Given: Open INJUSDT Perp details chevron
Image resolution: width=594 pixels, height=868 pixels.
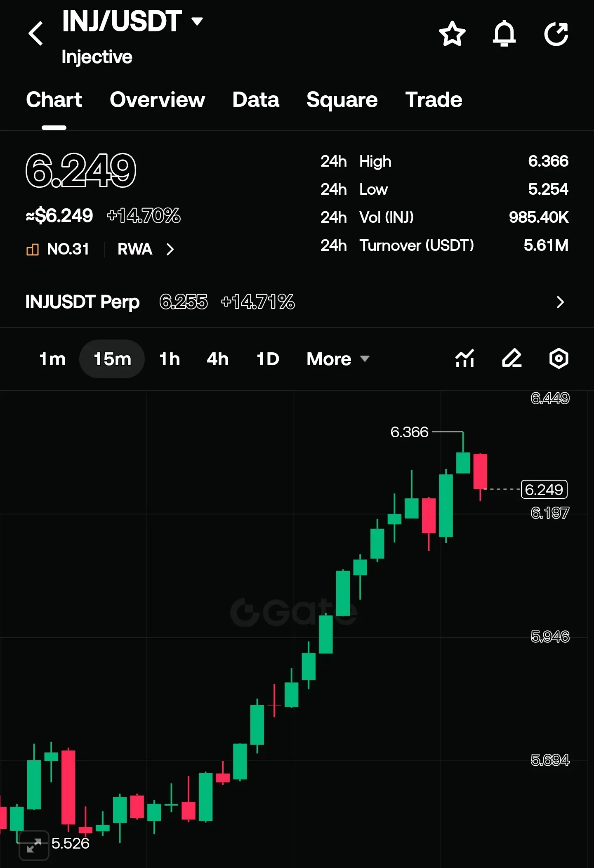Looking at the screenshot, I should pyautogui.click(x=560, y=302).
